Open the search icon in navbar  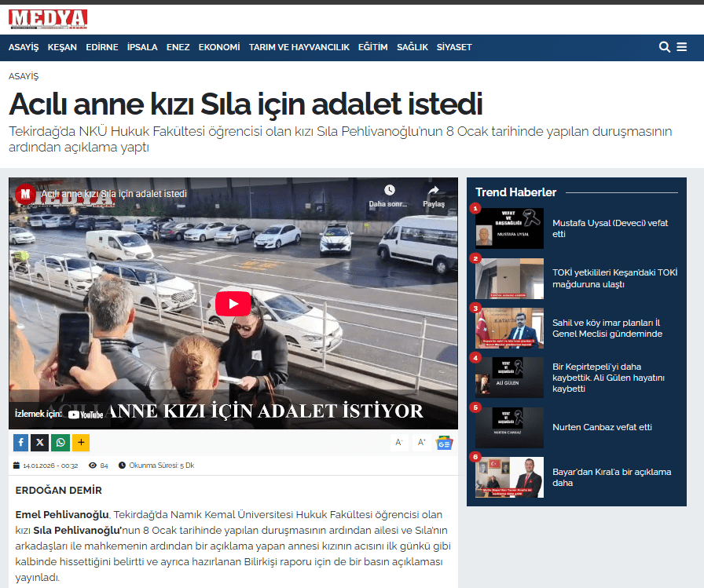[x=664, y=47]
